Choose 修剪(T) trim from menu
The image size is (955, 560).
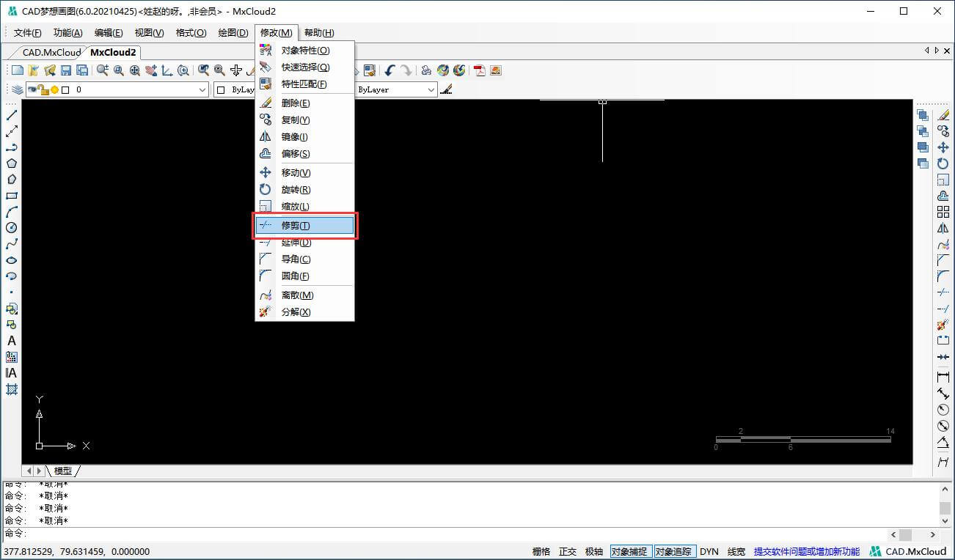(x=304, y=226)
